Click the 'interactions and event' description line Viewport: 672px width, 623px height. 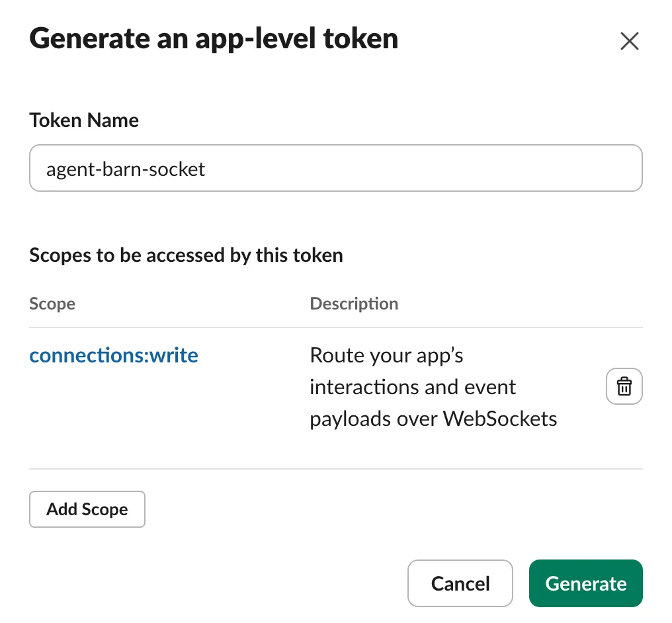tap(413, 387)
